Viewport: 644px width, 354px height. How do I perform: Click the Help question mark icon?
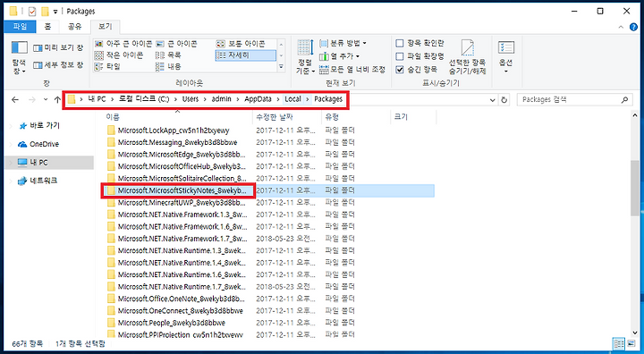pyautogui.click(x=633, y=27)
